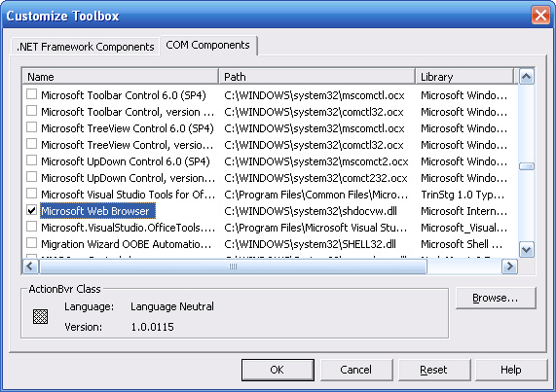Check Microsoft TreeView Control 6.0 (SP4)
The width and height of the screenshot is (556, 392).
coord(31,127)
